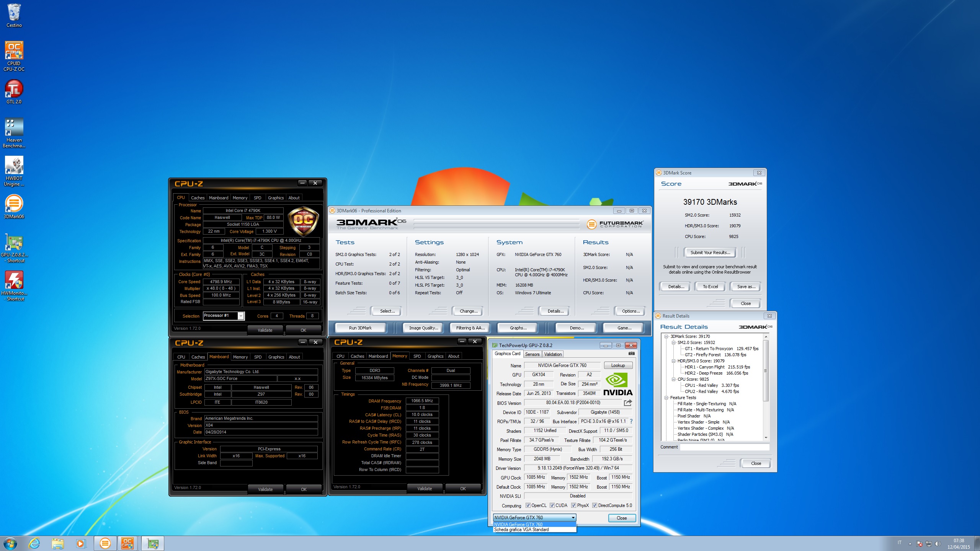Collapse the SM2.0 Score: 15932 tree node

674,343
